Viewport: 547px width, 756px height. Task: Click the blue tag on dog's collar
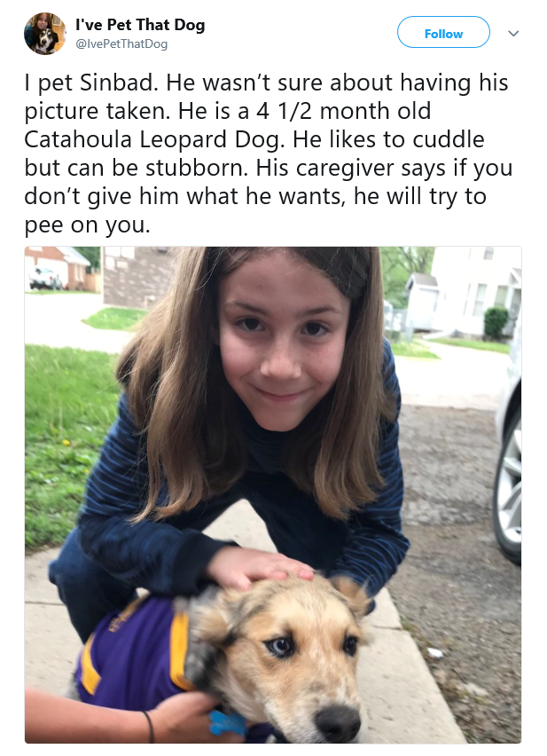[x=228, y=723]
